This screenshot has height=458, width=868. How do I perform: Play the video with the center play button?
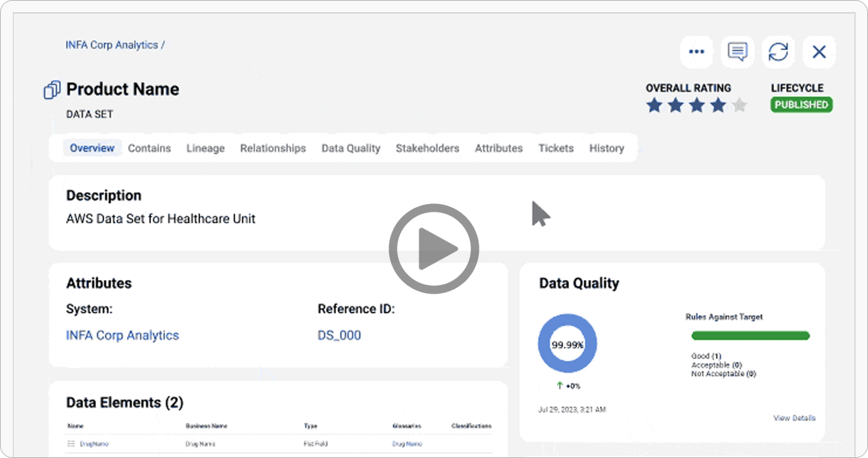434,248
